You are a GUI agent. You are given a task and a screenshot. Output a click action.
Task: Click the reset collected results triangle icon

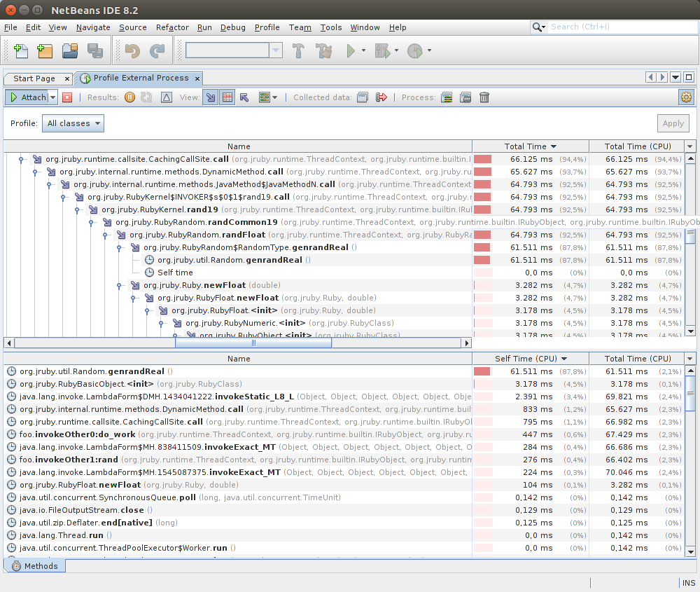click(167, 97)
